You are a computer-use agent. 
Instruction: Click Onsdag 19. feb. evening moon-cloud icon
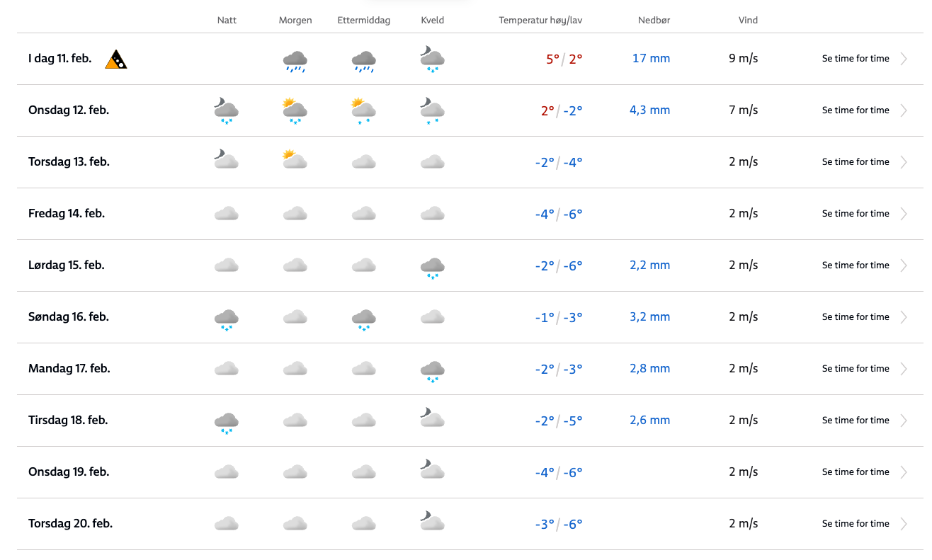click(x=432, y=470)
